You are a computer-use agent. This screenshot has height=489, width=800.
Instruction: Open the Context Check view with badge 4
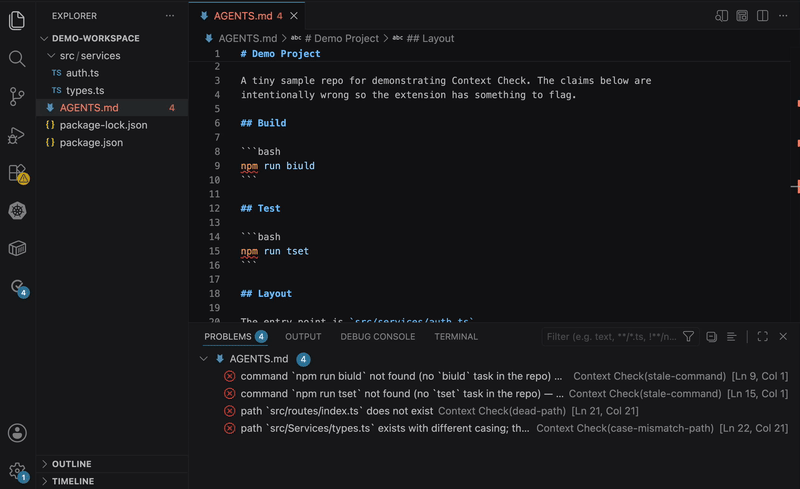(18, 287)
